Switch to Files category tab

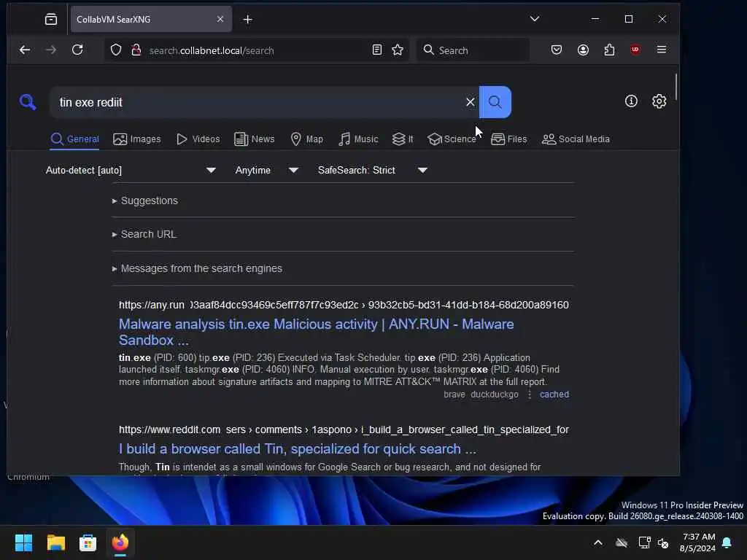(508, 139)
